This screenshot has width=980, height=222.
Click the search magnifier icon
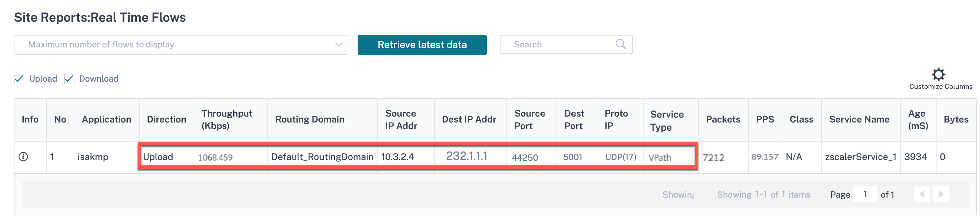(620, 44)
